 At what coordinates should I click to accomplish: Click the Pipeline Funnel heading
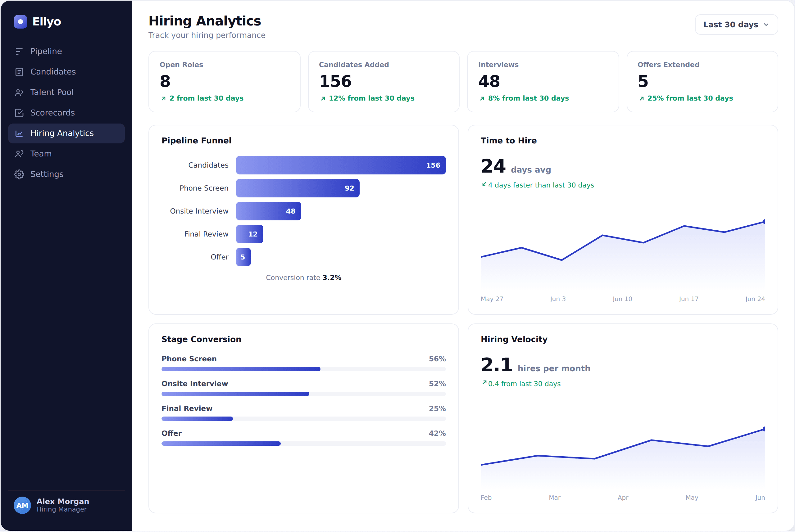click(x=196, y=141)
